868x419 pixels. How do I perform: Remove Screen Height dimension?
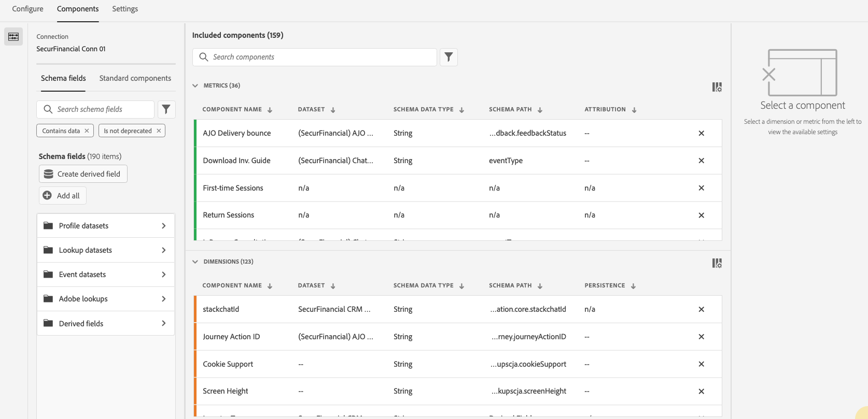[x=701, y=391]
